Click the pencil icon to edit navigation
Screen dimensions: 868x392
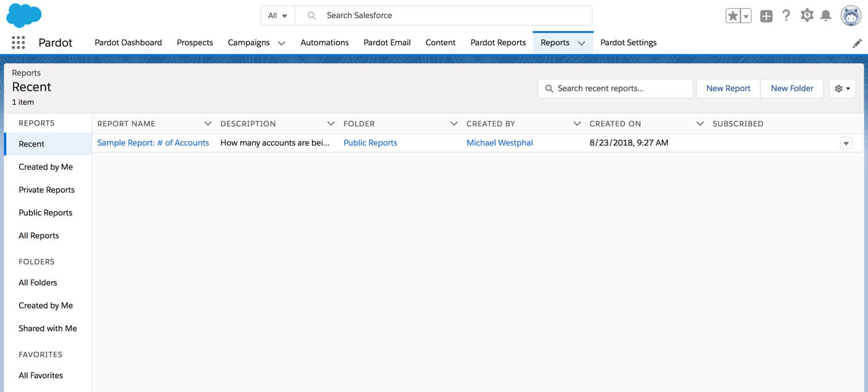coord(857,43)
